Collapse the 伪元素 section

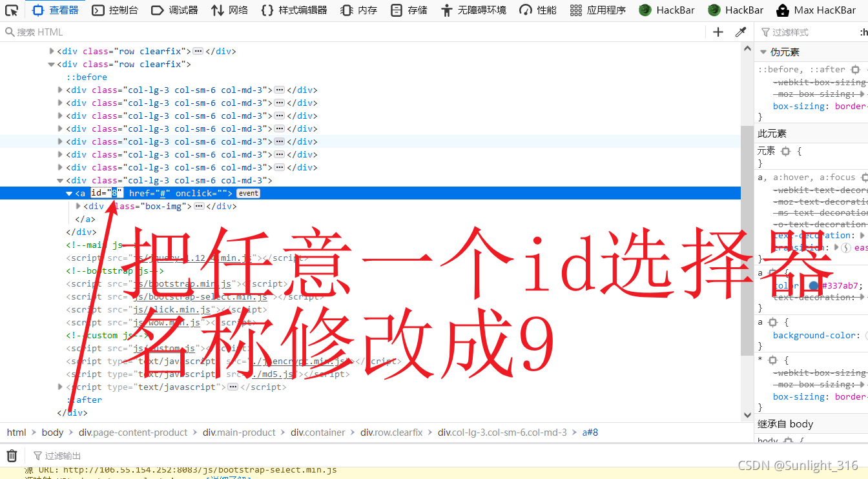pyautogui.click(x=763, y=52)
